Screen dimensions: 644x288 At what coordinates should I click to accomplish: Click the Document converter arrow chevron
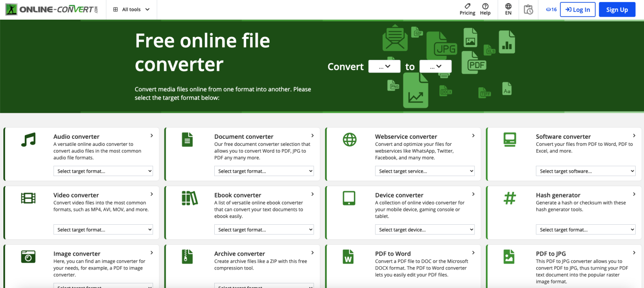click(x=312, y=135)
